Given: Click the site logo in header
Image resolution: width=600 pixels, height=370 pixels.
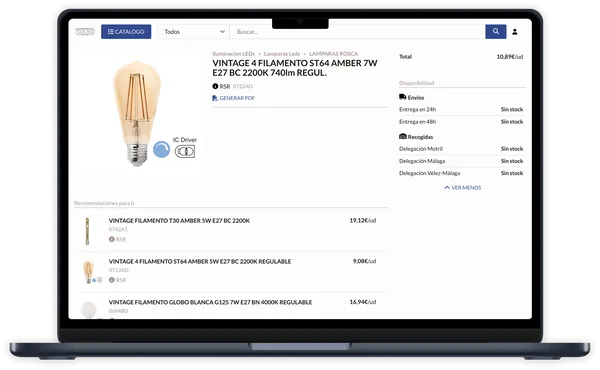Looking at the screenshot, I should point(85,32).
